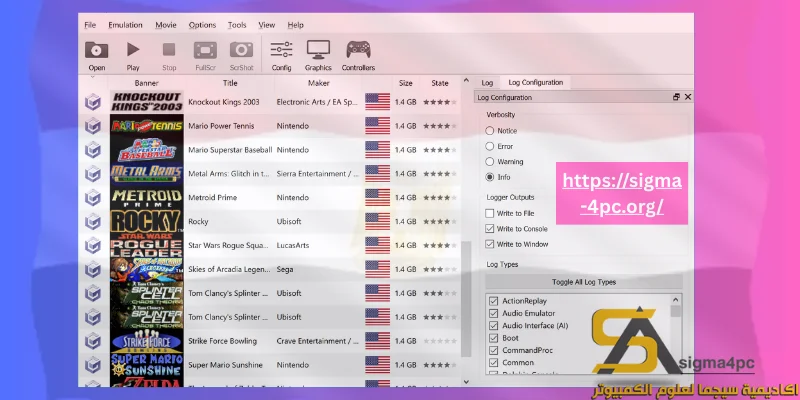800x400 pixels.
Task: Click Sega maker cell
Action: click(x=285, y=269)
